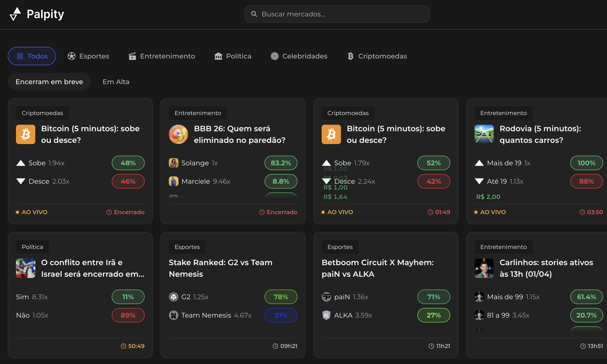Click the Carlinhos profile photo thumbnail
Image resolution: width=607 pixels, height=364 pixels.
[484, 268]
